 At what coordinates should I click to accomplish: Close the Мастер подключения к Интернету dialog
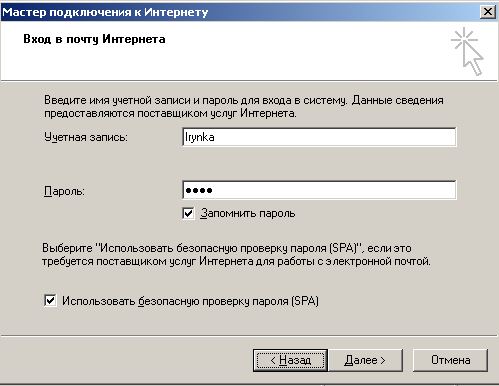click(x=487, y=12)
